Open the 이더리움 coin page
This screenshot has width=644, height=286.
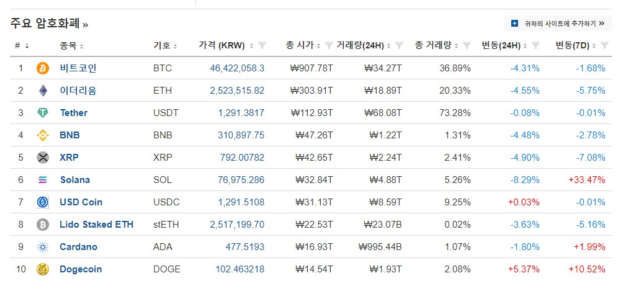click(78, 91)
